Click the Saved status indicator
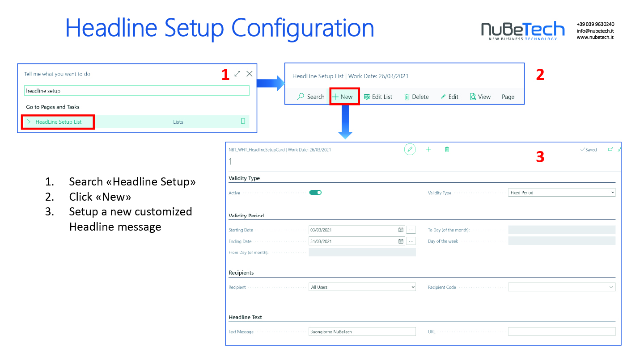 tap(589, 150)
